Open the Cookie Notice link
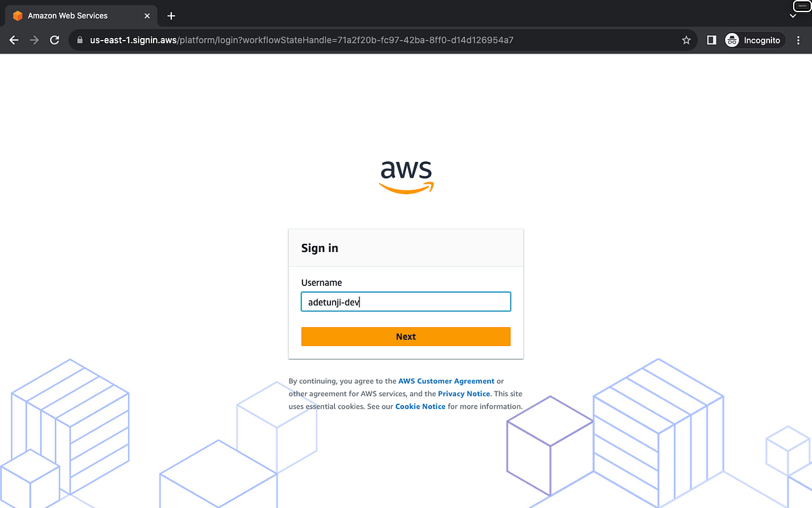This screenshot has height=508, width=812. click(420, 406)
